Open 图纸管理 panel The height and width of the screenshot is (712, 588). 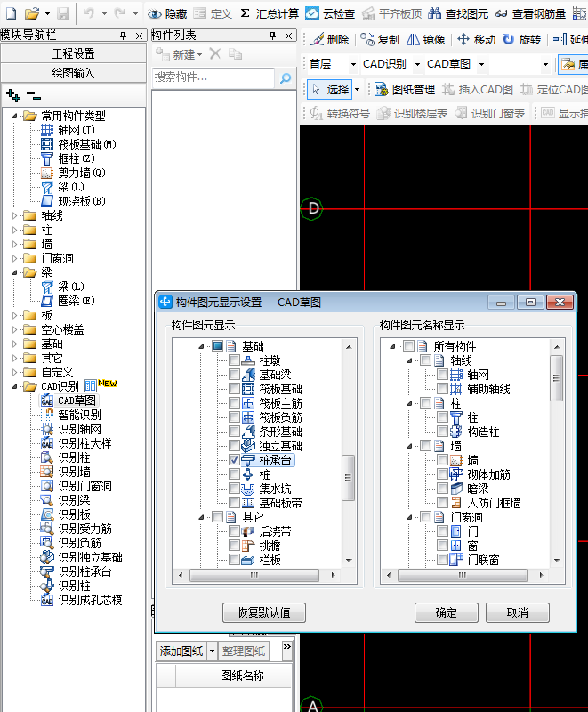coord(405,90)
